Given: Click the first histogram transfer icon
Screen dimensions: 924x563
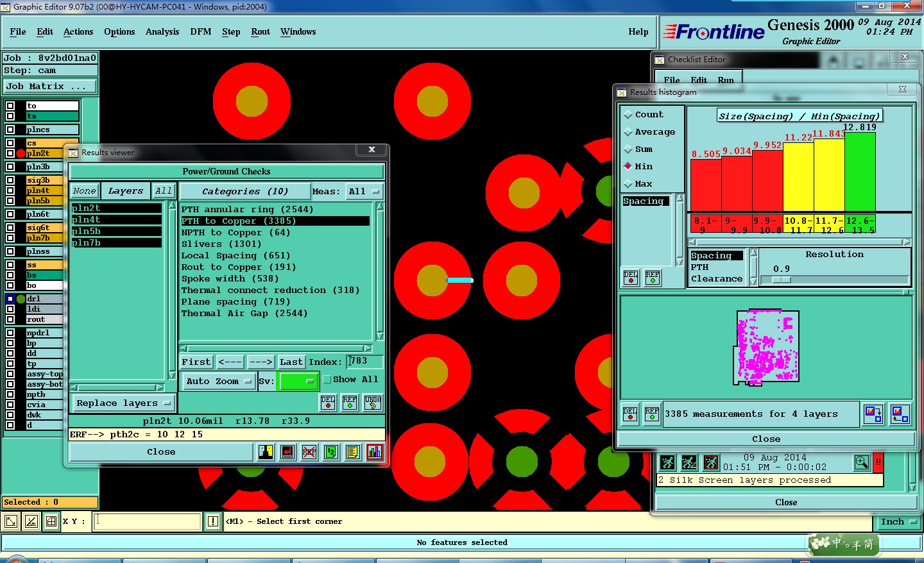Looking at the screenshot, I should pyautogui.click(x=873, y=414).
